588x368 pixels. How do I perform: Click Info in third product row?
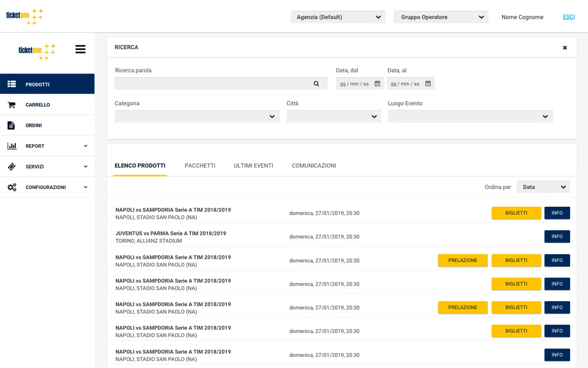557,261
